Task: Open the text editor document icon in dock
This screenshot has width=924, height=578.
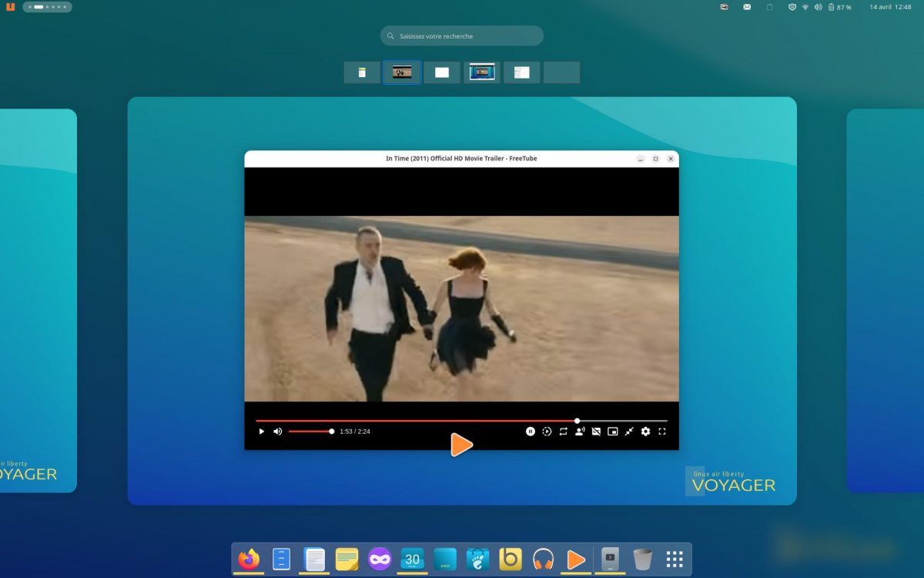Action: tap(314, 559)
